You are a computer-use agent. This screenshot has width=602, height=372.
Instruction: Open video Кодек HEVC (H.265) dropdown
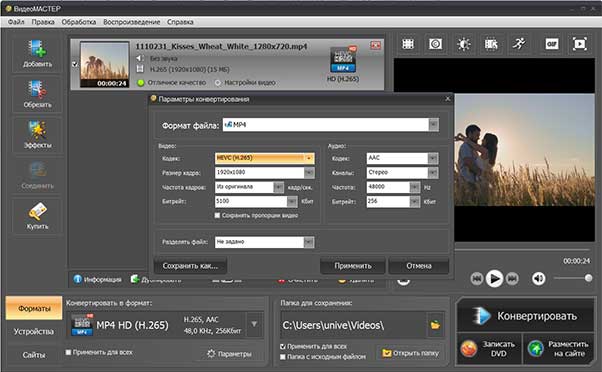[309, 158]
